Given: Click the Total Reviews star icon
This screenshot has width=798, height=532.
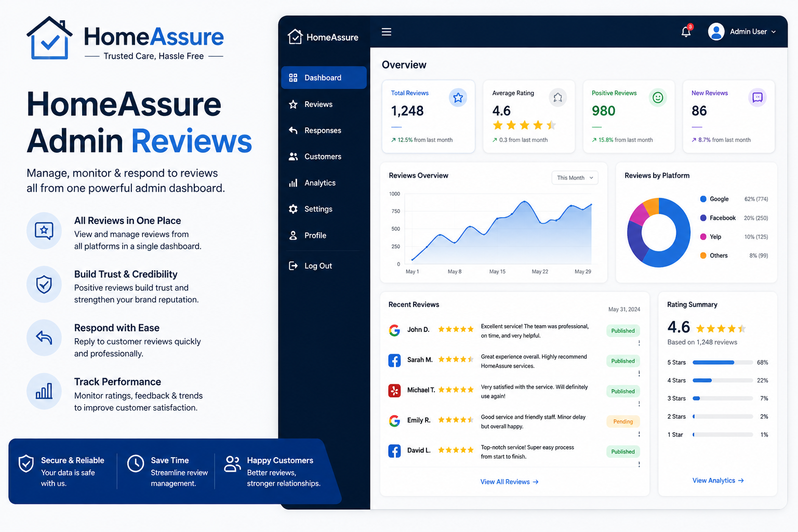Looking at the screenshot, I should click(458, 98).
